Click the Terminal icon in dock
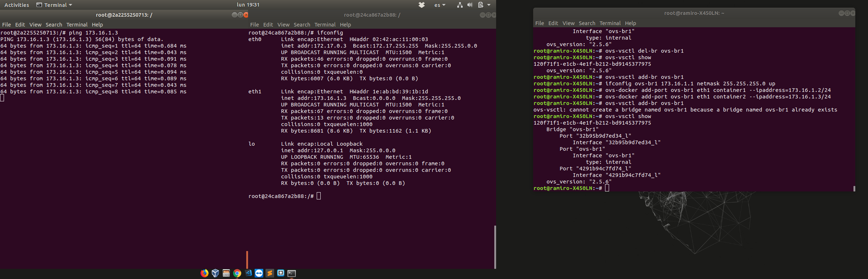The width and height of the screenshot is (868, 279). pyautogui.click(x=292, y=273)
